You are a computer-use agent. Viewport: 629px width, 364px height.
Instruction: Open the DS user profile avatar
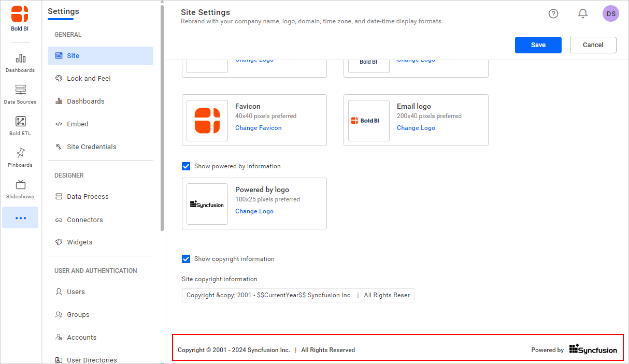click(611, 14)
